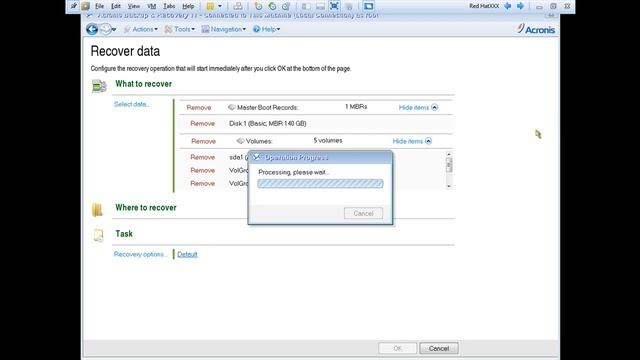Click the Acronis logo

coord(536,29)
